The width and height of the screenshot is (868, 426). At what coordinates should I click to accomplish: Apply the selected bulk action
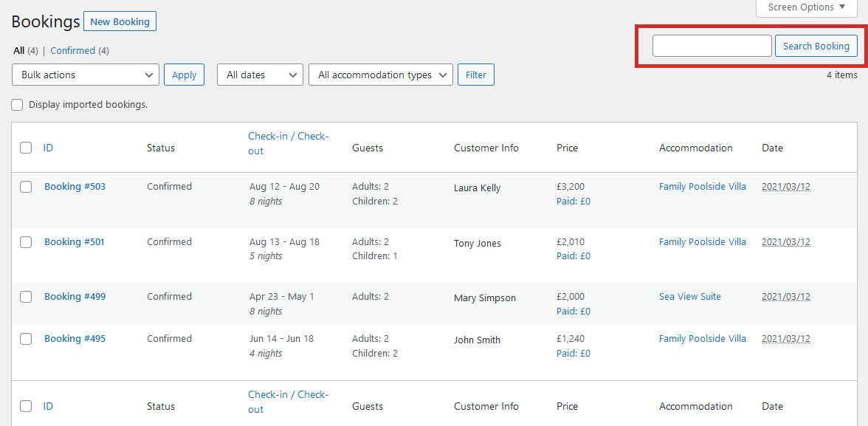pos(184,75)
